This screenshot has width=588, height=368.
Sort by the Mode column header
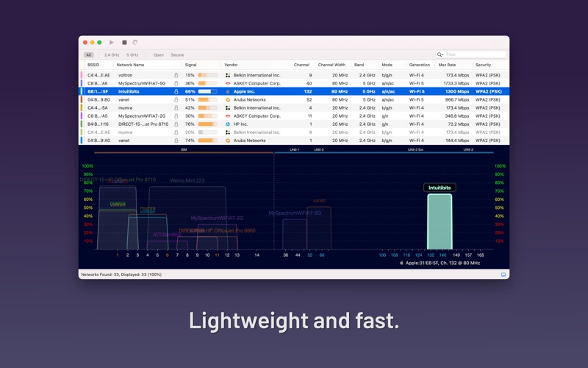click(x=387, y=65)
